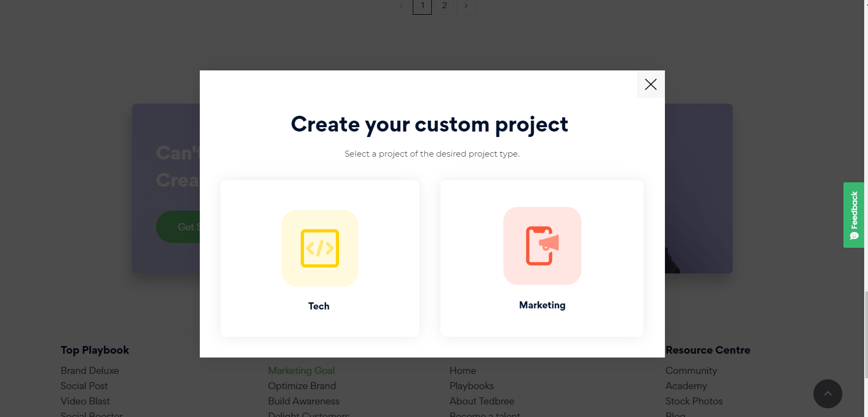This screenshot has width=868, height=417.
Task: Visit the Community resource link
Action: click(x=691, y=371)
